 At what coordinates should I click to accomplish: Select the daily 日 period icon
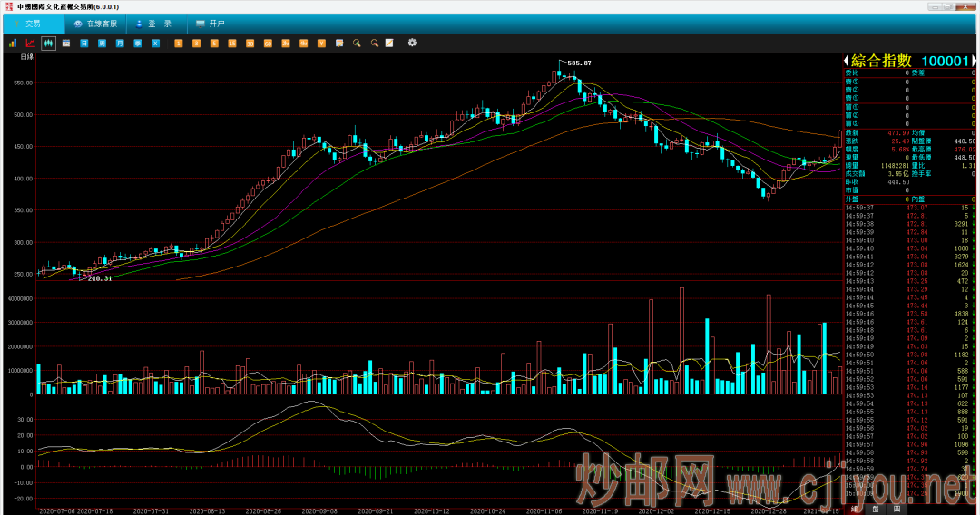coord(83,44)
